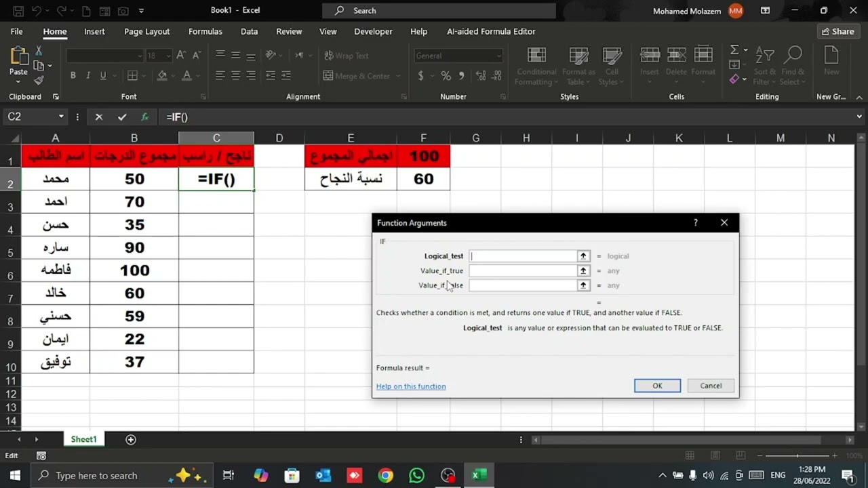Click the Insert Function fx icon
The height and width of the screenshot is (488, 868).
coord(144,117)
